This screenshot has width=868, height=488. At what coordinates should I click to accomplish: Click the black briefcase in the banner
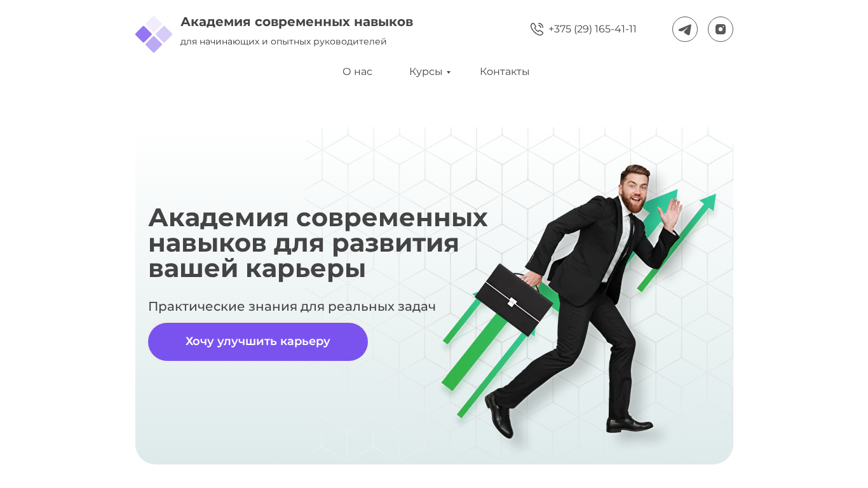515,300
